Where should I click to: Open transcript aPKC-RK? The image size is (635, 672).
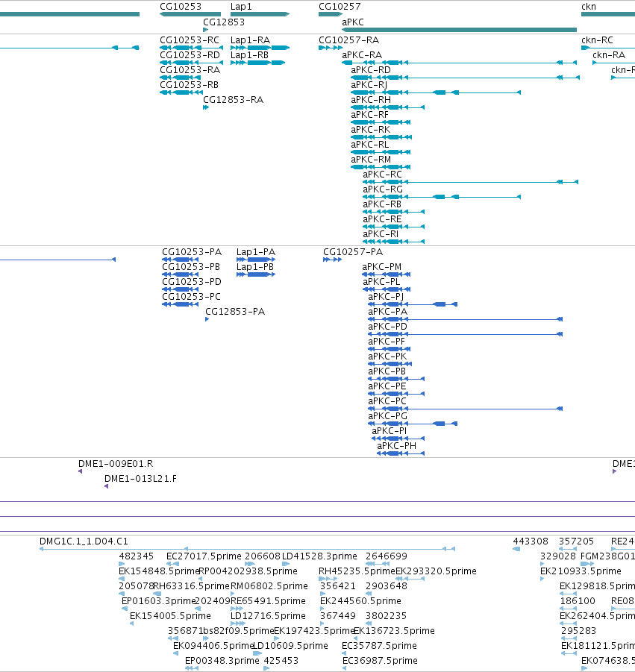(x=370, y=130)
